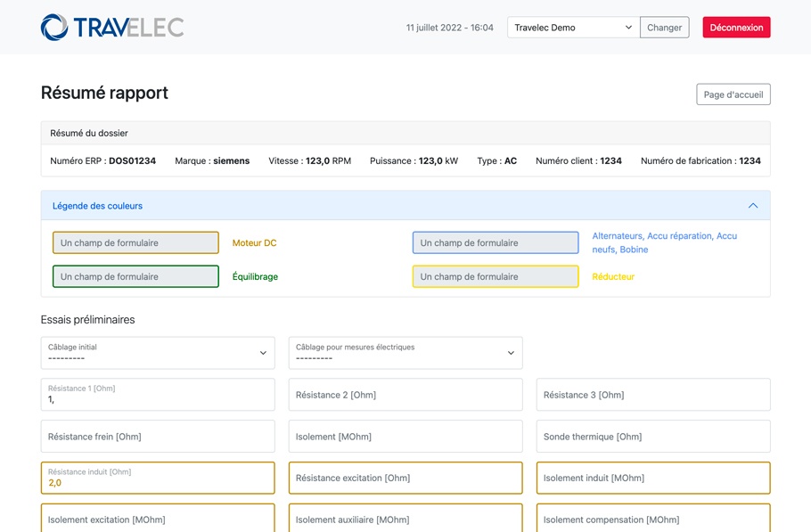Viewport: 811px width, 532px height.
Task: Open Câblage pour mesures électriques dropdown
Action: coord(405,353)
